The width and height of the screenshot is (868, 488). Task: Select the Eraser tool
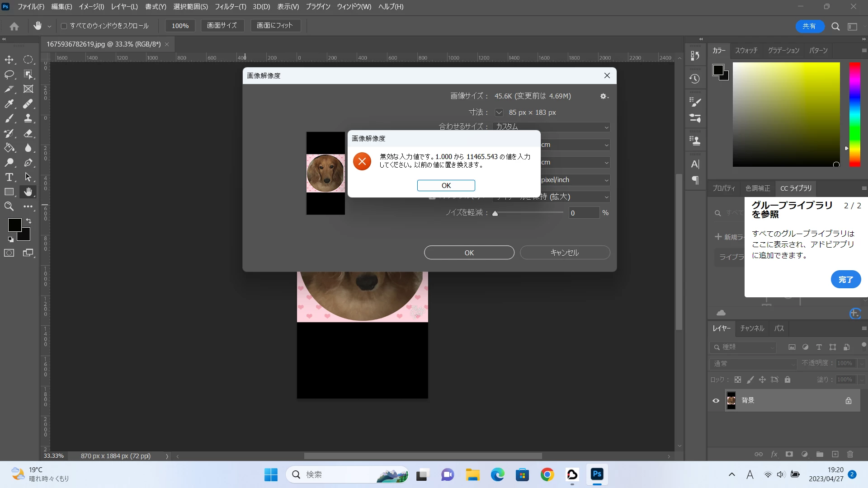pyautogui.click(x=28, y=133)
